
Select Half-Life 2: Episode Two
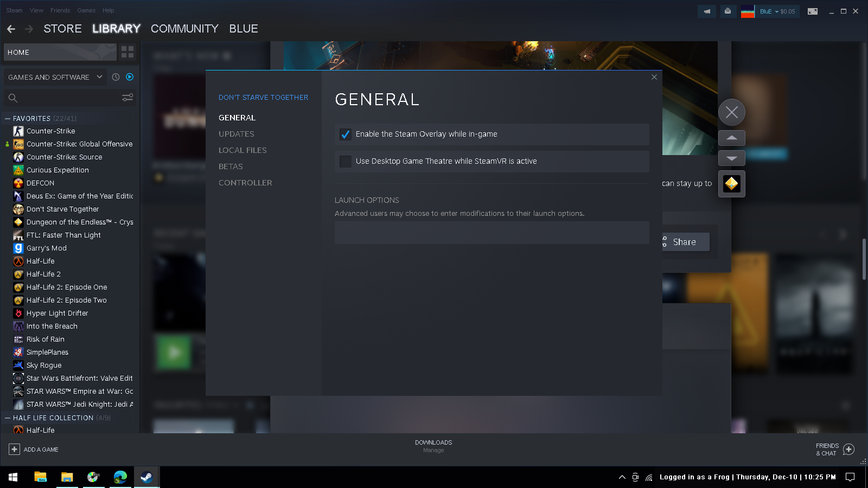pos(67,300)
